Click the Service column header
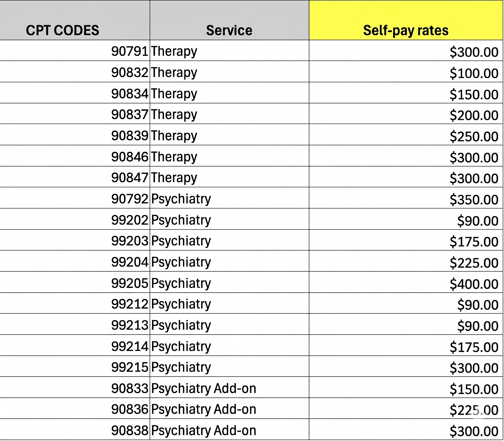The image size is (504, 441). pos(229,20)
